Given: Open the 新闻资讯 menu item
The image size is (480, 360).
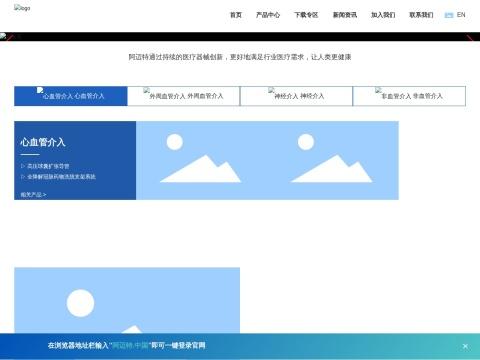Looking at the screenshot, I should click(345, 15).
